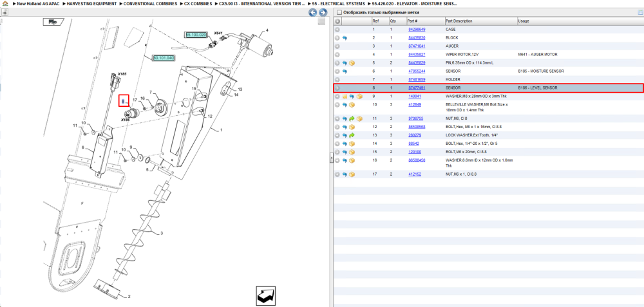Click the large arrow icon below the diagram
644x307 pixels.
click(266, 295)
